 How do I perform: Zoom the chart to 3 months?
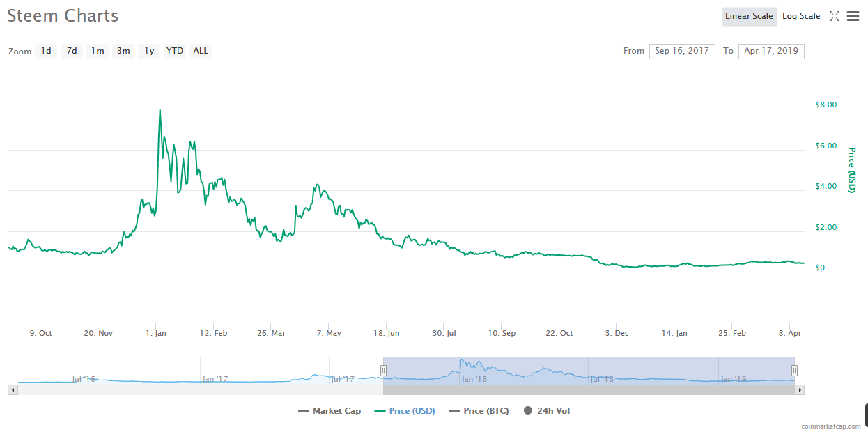pyautogui.click(x=123, y=50)
